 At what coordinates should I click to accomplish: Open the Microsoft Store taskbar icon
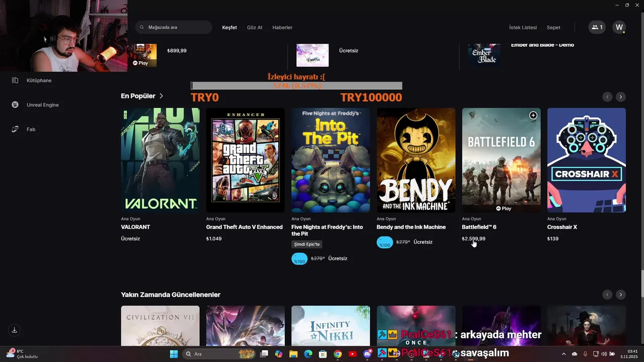323,354
